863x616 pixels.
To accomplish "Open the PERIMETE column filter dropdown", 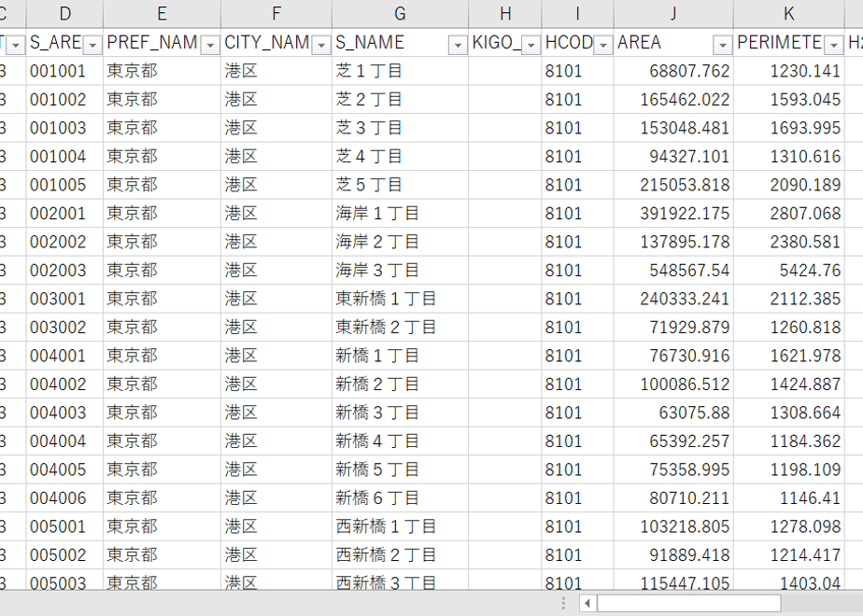I will tap(834, 45).
